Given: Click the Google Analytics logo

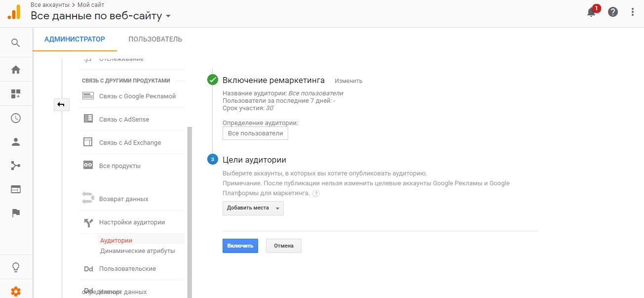Looking at the screenshot, I should pos(13,11).
